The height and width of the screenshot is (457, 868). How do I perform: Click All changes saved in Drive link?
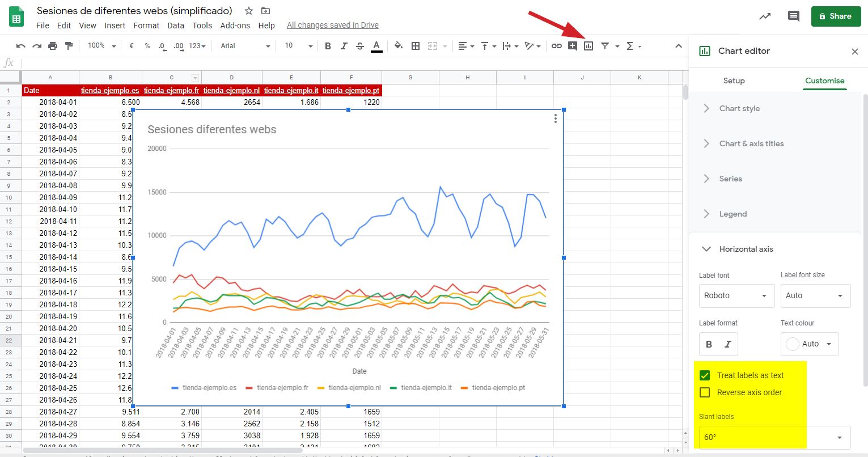click(x=333, y=26)
